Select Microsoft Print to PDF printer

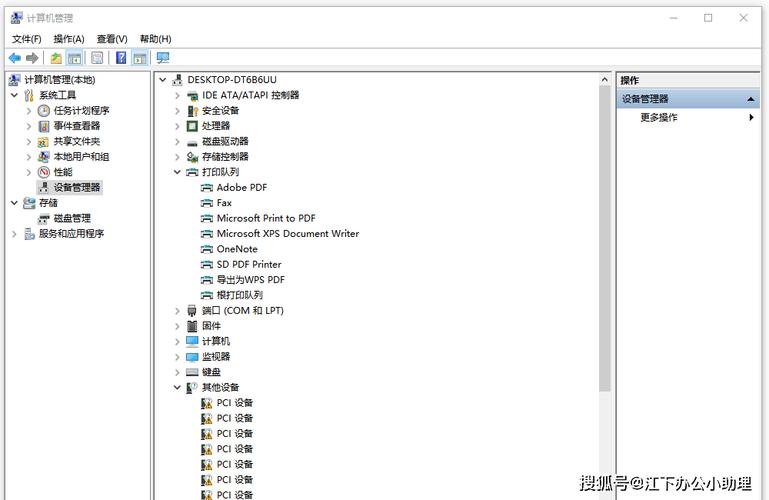[266, 219]
